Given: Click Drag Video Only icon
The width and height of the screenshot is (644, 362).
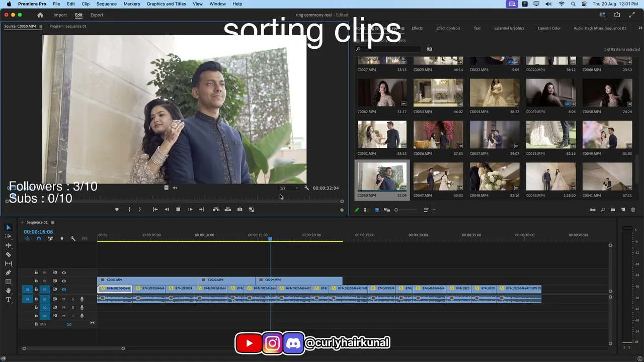Looking at the screenshot, I should pos(166,188).
